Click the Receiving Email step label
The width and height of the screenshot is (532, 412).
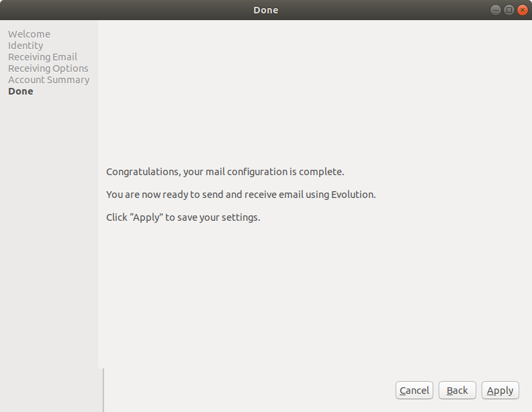tap(42, 57)
